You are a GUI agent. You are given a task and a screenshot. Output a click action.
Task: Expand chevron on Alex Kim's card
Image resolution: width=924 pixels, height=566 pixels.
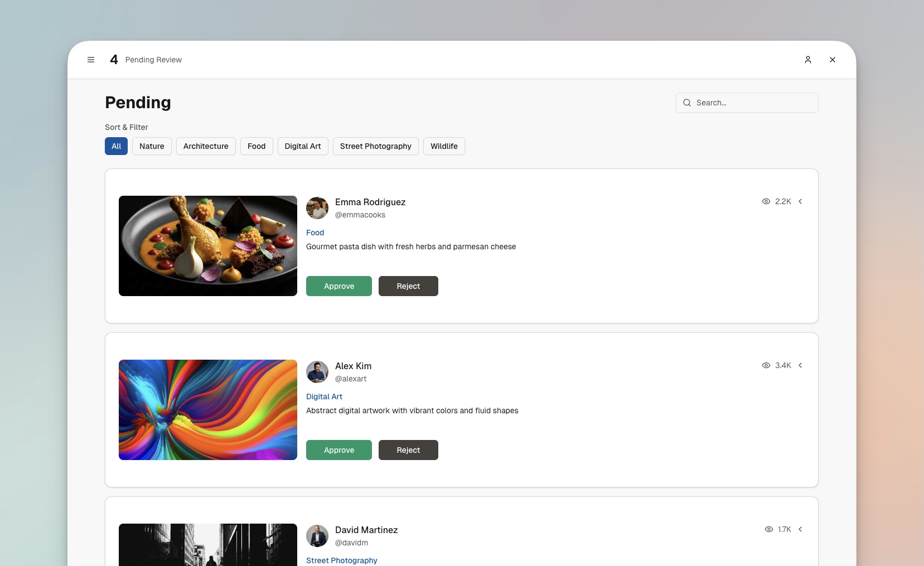tap(800, 365)
